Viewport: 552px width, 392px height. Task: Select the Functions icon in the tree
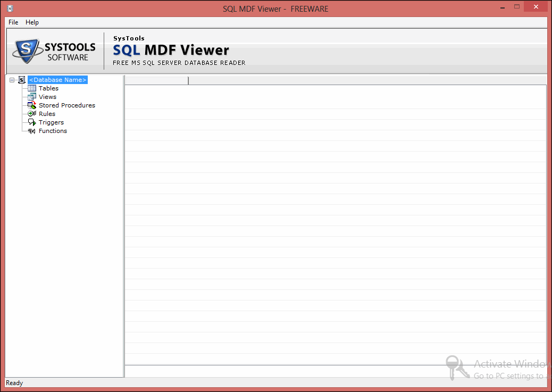(32, 131)
